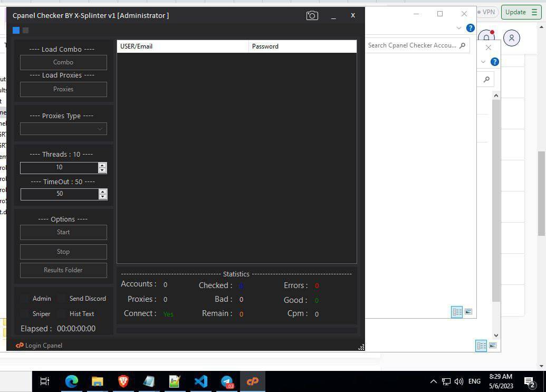This screenshot has width=546, height=392.
Task: Enable the Send Discord checkbox
Action: tap(62, 299)
